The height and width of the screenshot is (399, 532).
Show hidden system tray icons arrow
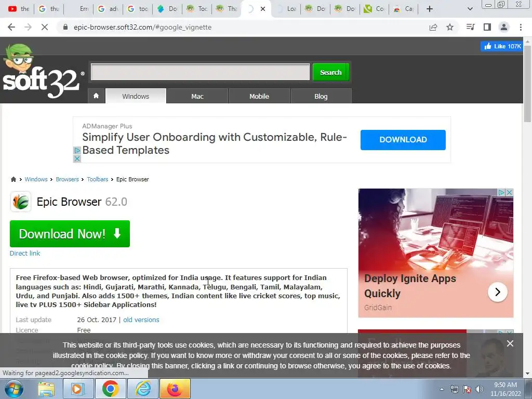pyautogui.click(x=442, y=390)
